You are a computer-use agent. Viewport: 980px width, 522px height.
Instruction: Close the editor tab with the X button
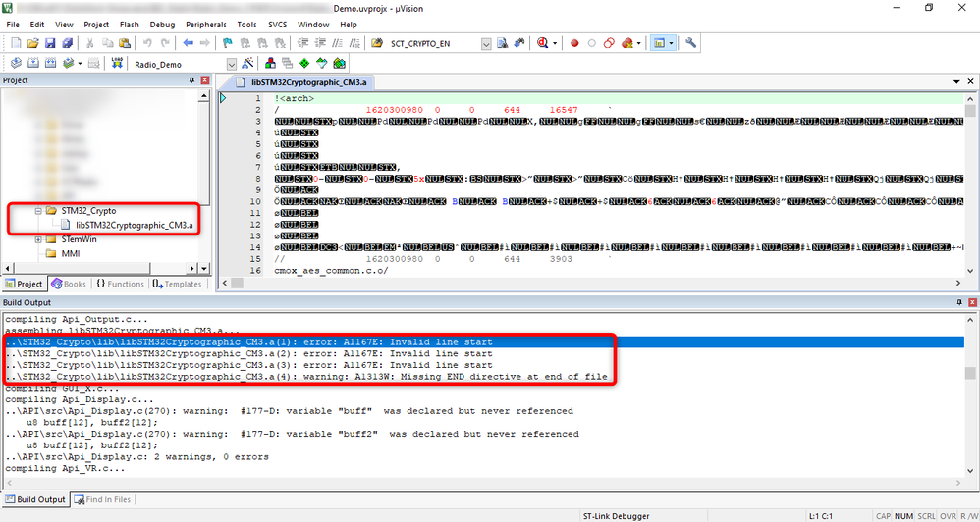(x=971, y=81)
